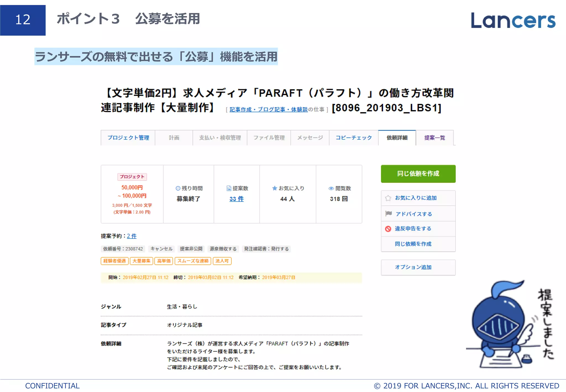Screen dimensions: 566x392
Task: Click the 生活・暮らし genre value
Action: (x=182, y=307)
